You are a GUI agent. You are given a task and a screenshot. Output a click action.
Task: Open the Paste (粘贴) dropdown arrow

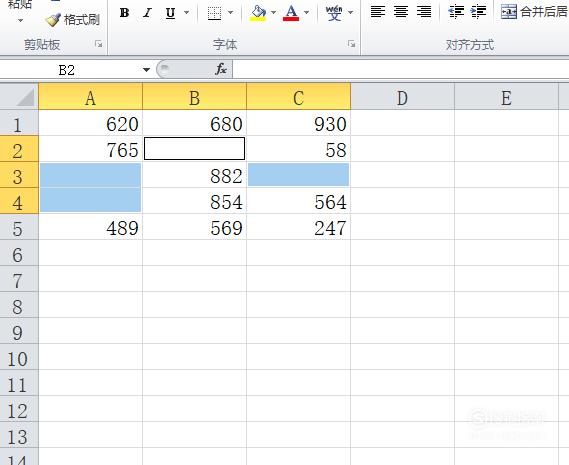tap(20, 20)
